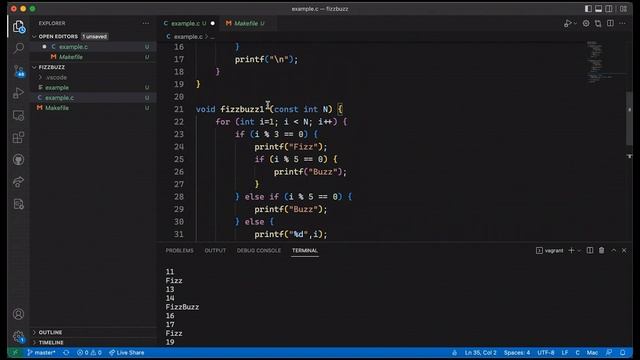Click the open changes icon in editor toolbar
The image size is (640, 360).
click(598, 24)
